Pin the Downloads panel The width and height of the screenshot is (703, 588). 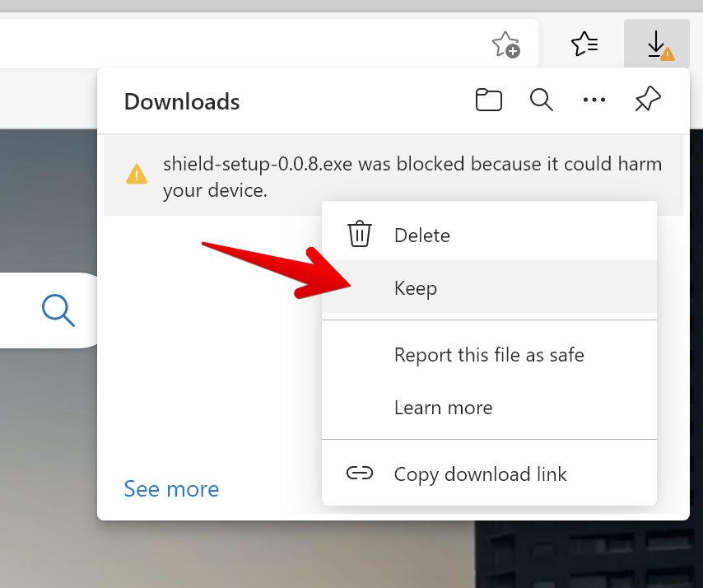(x=647, y=99)
